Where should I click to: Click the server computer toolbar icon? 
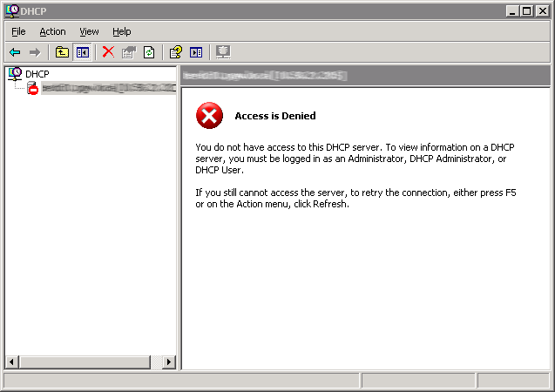(222, 52)
